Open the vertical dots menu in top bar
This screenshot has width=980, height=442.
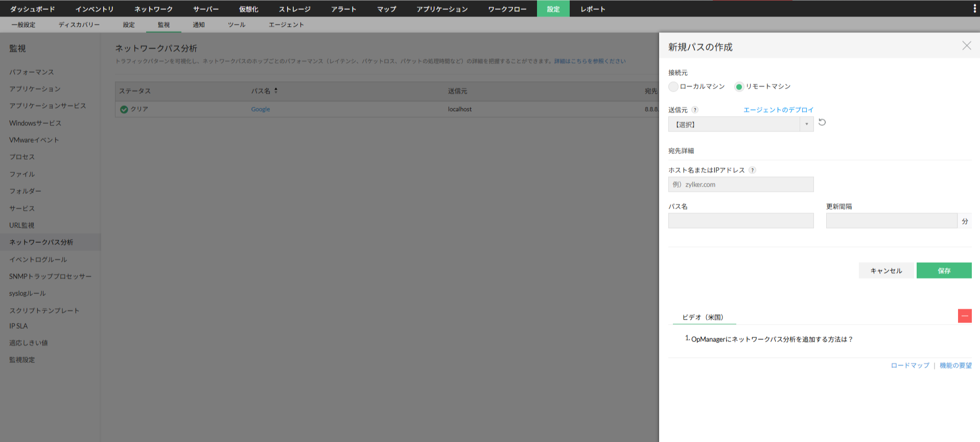point(974,9)
